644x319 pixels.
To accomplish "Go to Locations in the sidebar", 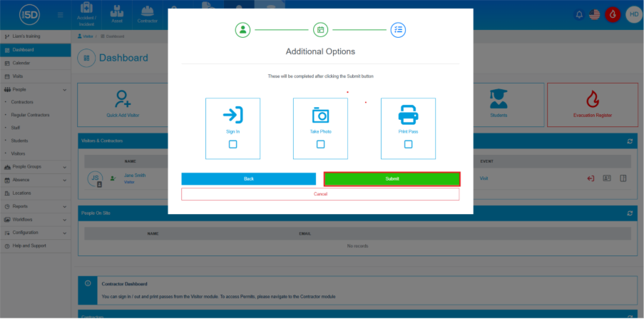I will pos(21,193).
